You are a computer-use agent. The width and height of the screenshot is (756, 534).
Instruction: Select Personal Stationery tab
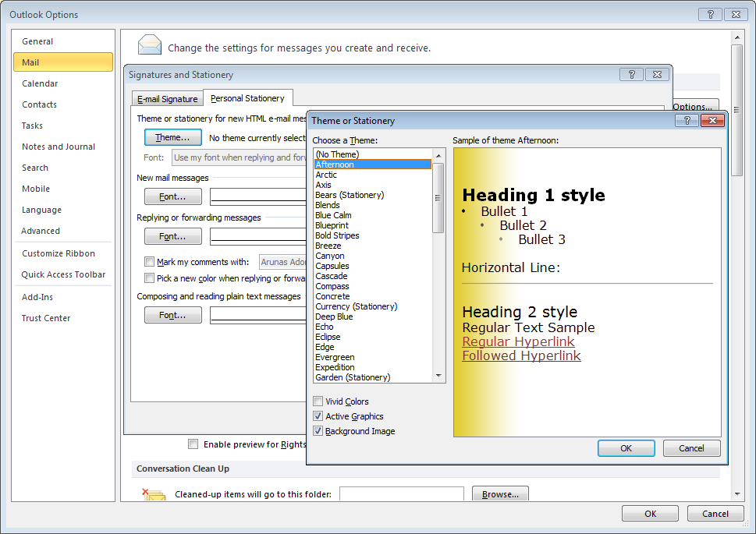pyautogui.click(x=248, y=98)
